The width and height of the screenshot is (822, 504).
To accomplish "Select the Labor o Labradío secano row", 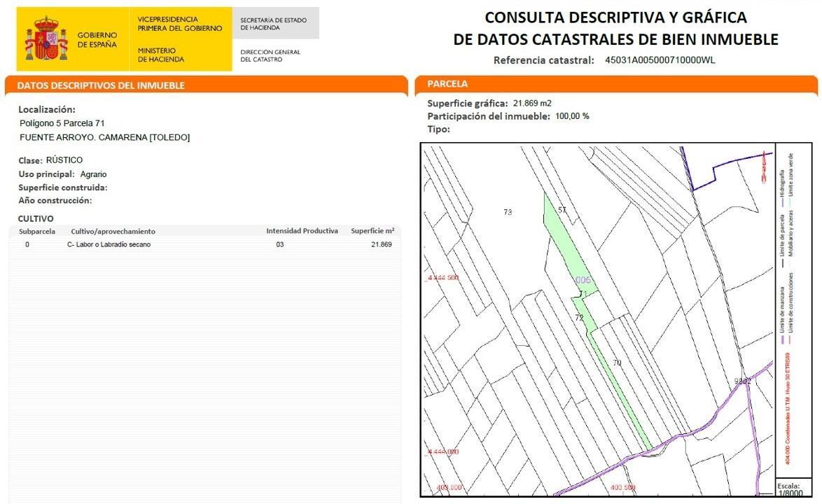I will (x=206, y=245).
